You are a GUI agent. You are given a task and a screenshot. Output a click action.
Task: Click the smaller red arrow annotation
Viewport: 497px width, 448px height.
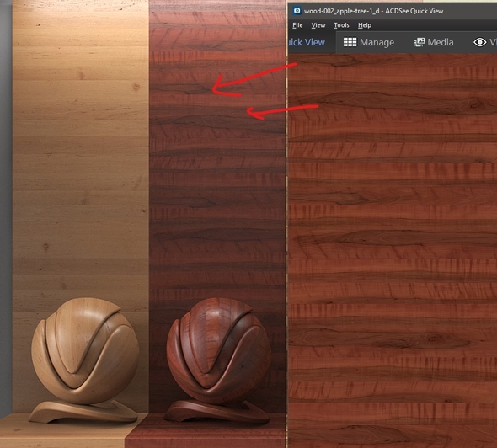282,111
